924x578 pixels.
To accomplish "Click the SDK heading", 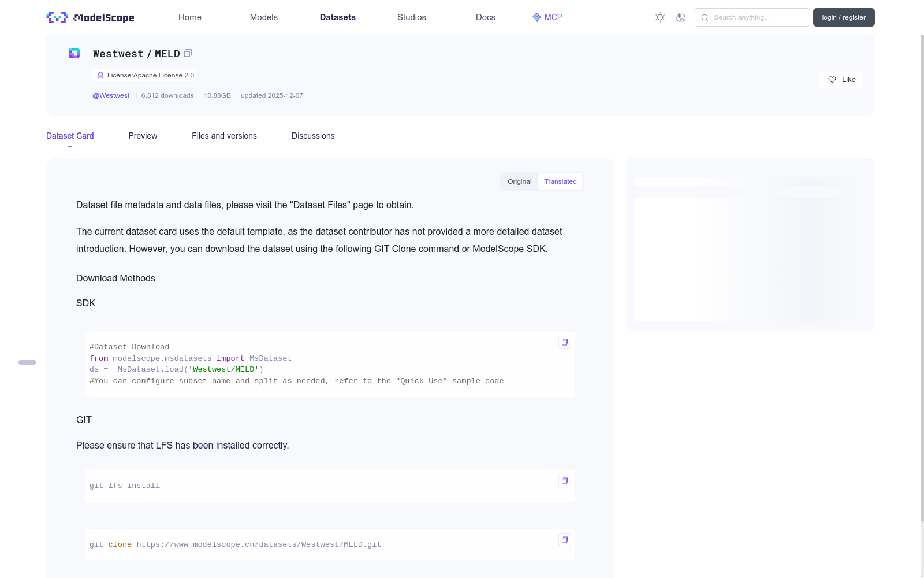I will click(85, 303).
